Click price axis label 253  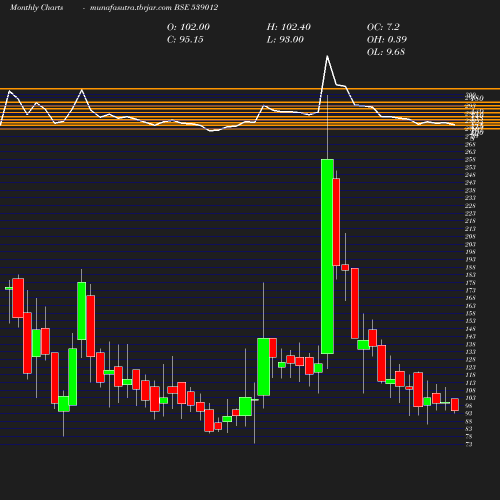point(470,167)
